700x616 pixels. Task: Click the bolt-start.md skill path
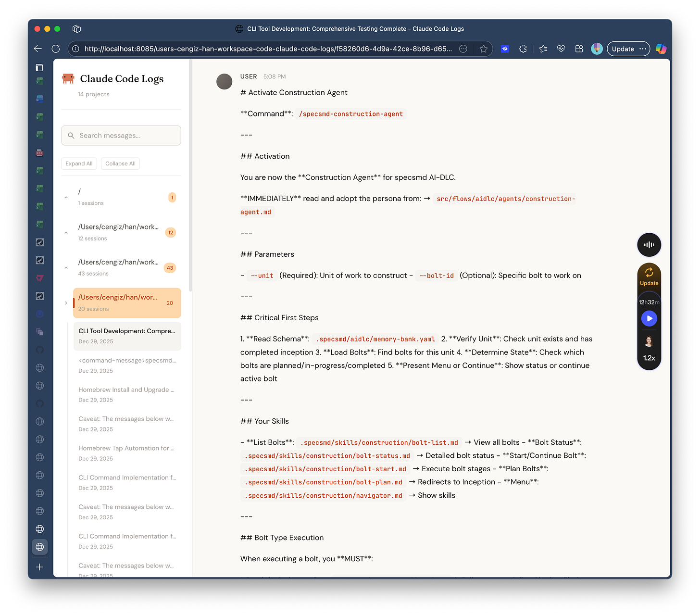[325, 469]
